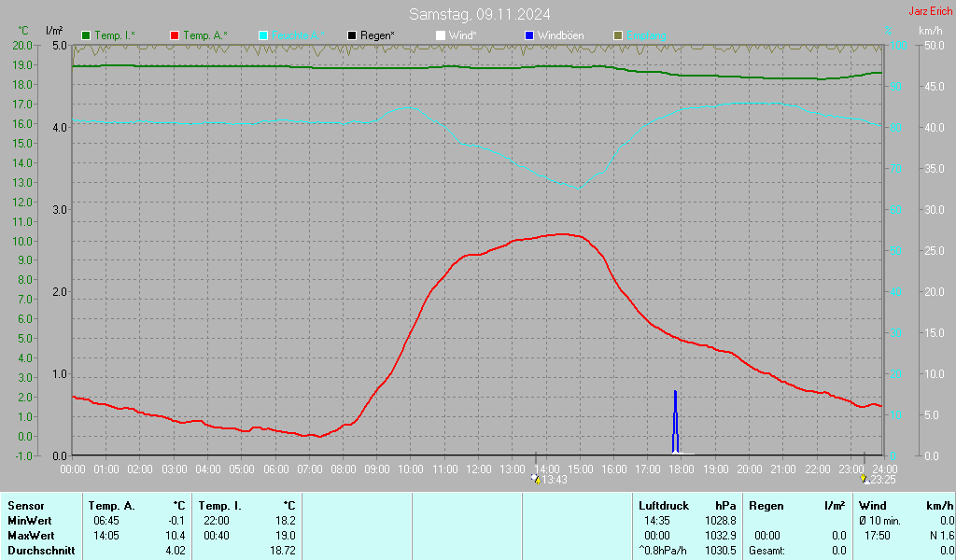This screenshot has height=560, width=956.
Task: Click the 12:00 label on time axis
Action: 479,469
